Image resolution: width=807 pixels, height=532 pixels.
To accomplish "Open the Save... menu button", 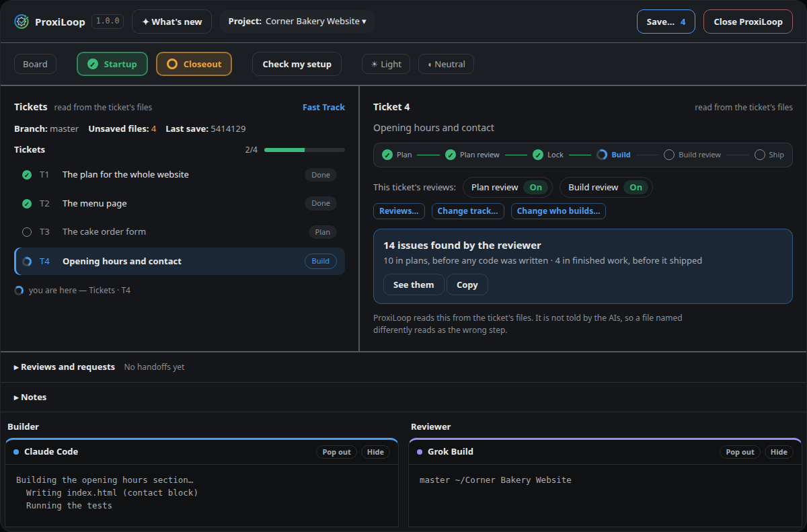I will point(666,22).
